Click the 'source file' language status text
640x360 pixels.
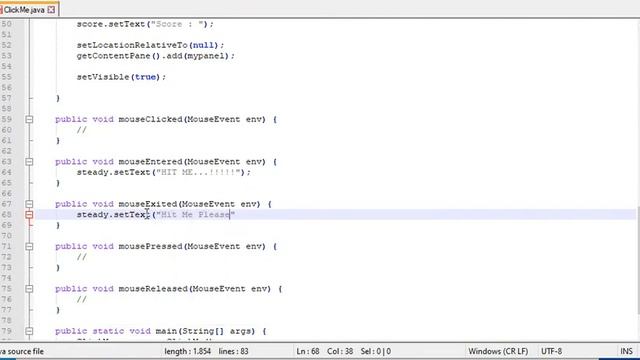(x=22, y=351)
